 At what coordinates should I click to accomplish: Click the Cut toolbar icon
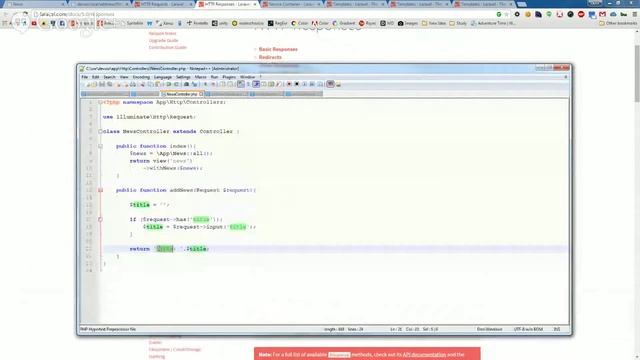[x=142, y=84]
